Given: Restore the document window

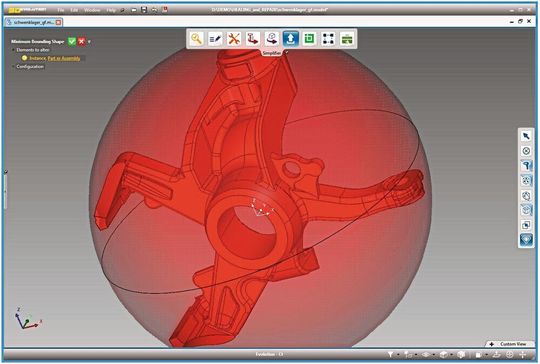Looking at the screenshot, I should click(520, 21).
